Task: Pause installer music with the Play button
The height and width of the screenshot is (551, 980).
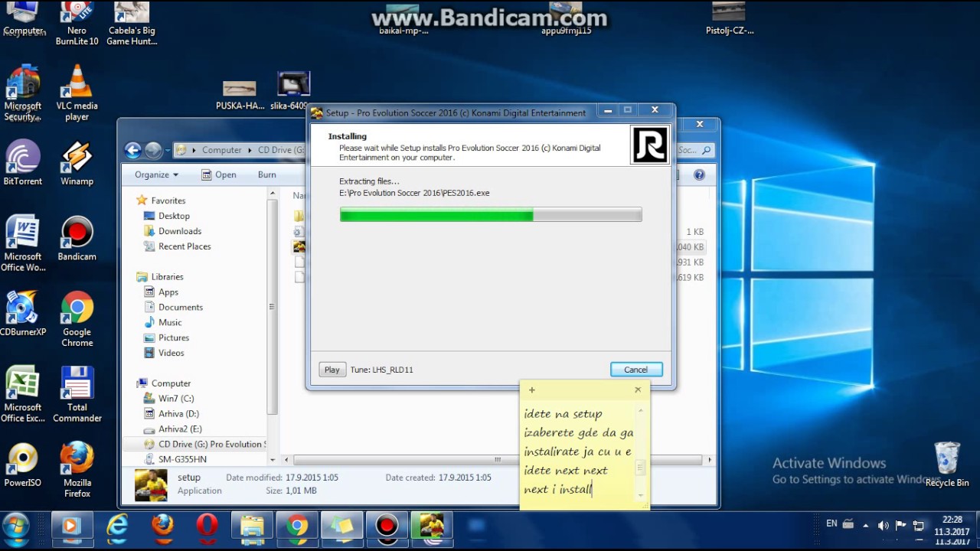Action: [x=332, y=370]
